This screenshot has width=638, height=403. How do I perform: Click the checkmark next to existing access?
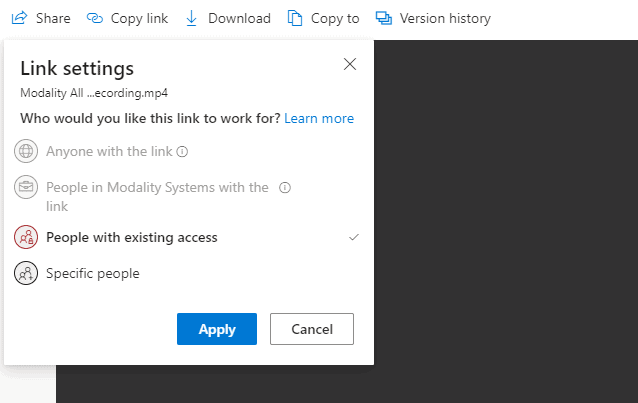[x=352, y=237]
